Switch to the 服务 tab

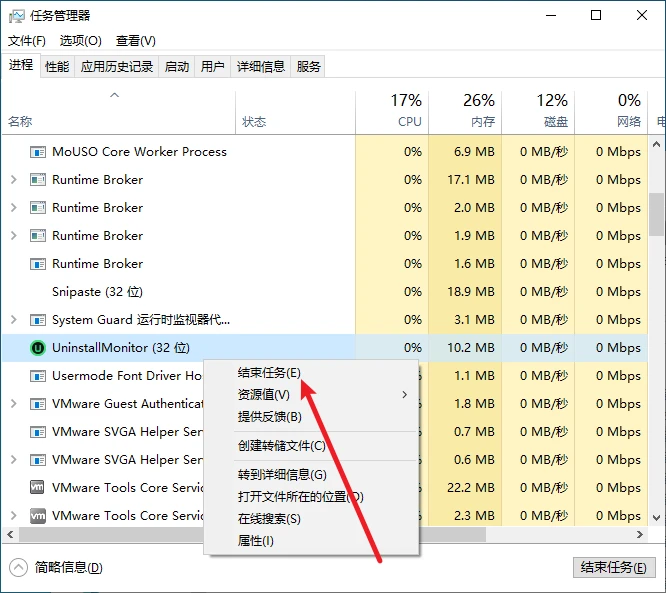(x=308, y=67)
